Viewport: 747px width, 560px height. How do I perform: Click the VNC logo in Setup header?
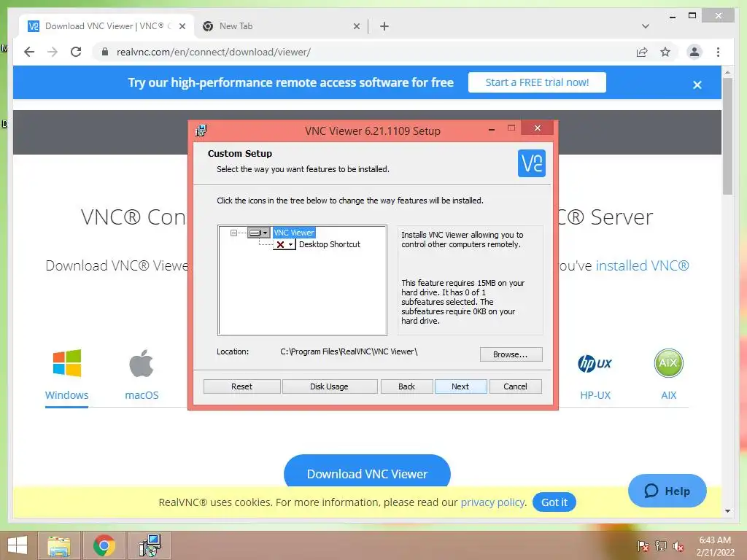[531, 163]
